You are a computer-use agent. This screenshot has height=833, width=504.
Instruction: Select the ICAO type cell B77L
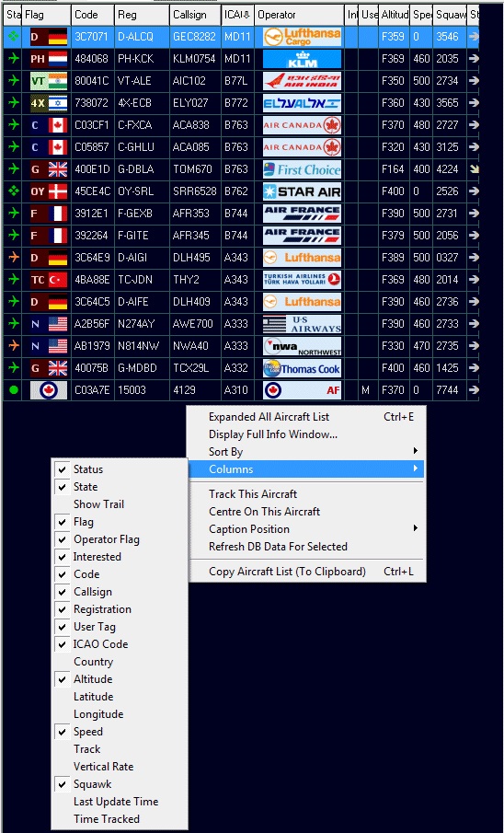237,81
